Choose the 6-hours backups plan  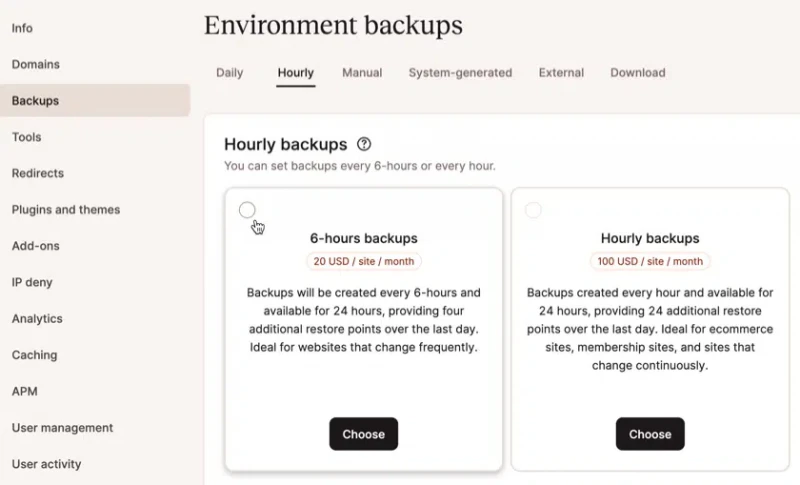point(363,434)
